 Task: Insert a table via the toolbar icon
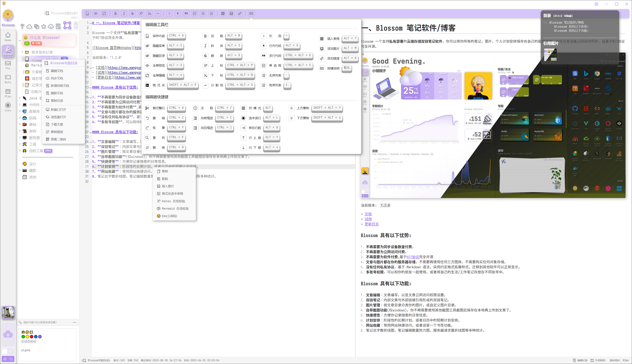[x=223, y=13]
